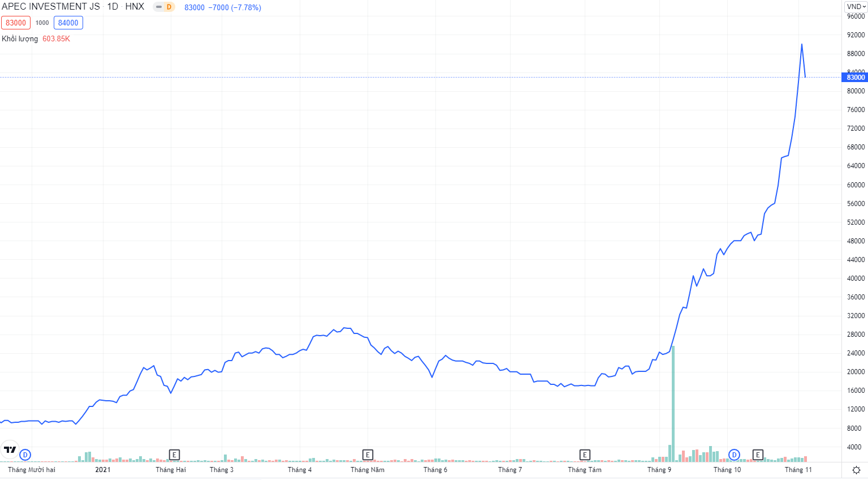Click 32000 on the price scale
The image size is (868, 480).
(856, 316)
